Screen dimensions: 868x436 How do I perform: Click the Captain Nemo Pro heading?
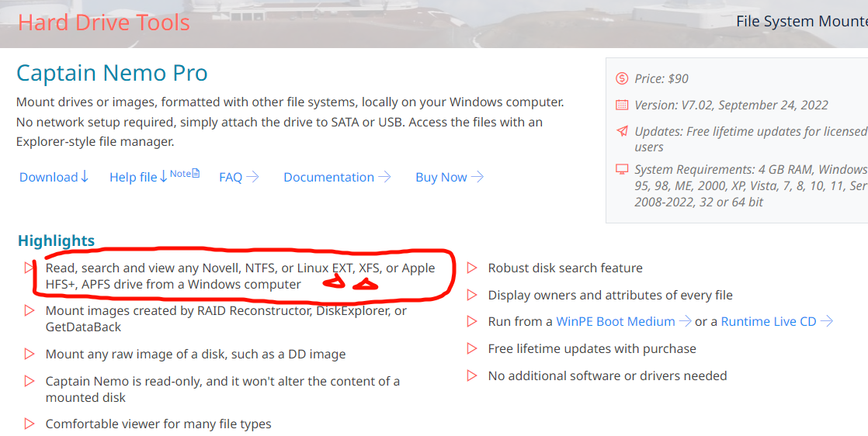112,73
